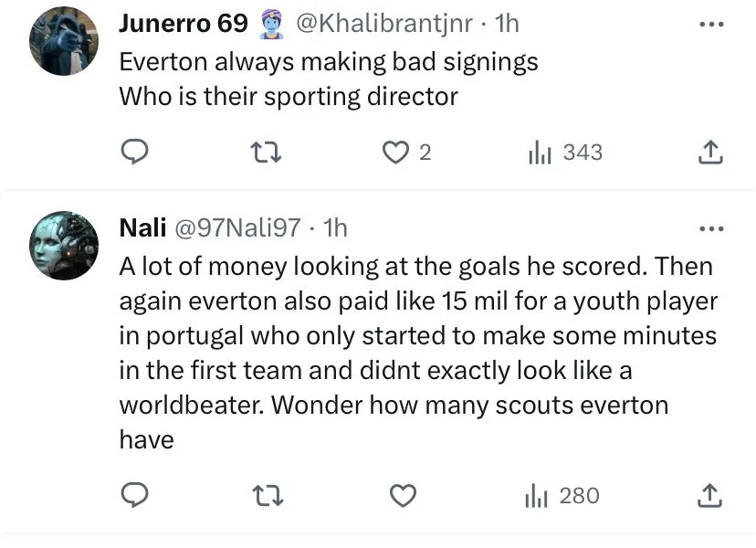Share Junerro 69's tweet
The height and width of the screenshot is (548, 756).
(x=710, y=153)
